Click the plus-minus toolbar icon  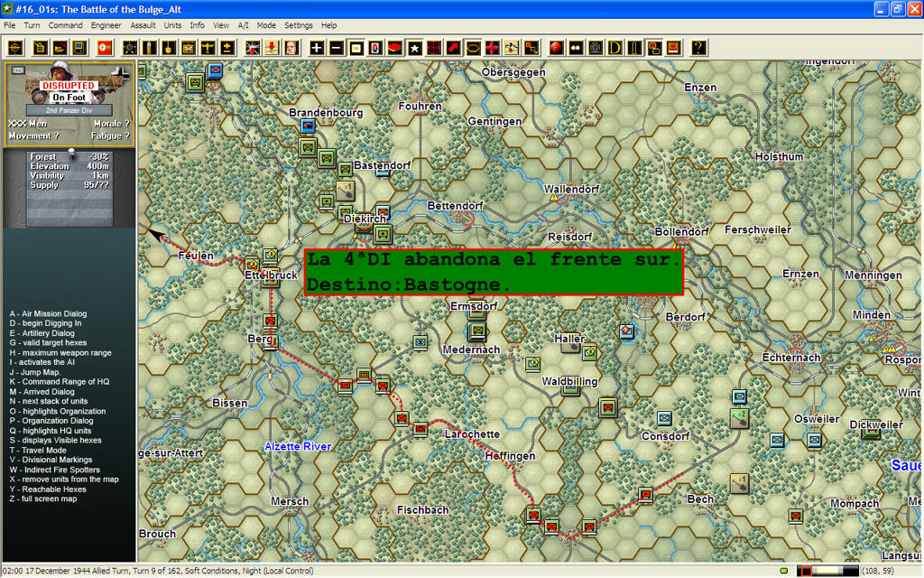point(226,48)
